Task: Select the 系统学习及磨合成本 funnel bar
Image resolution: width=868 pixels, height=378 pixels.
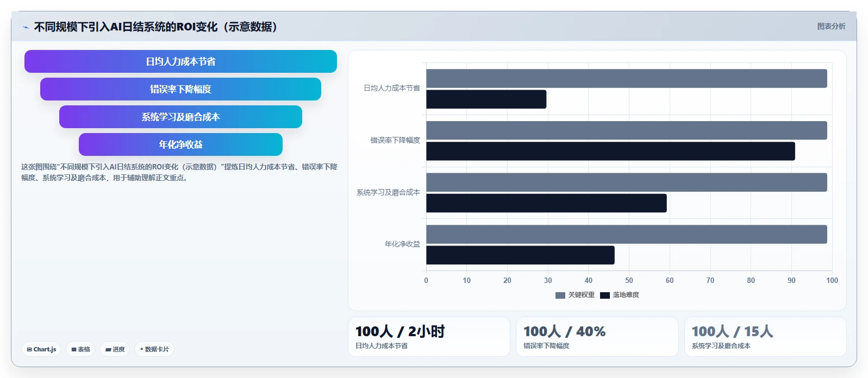Action: coord(180,117)
